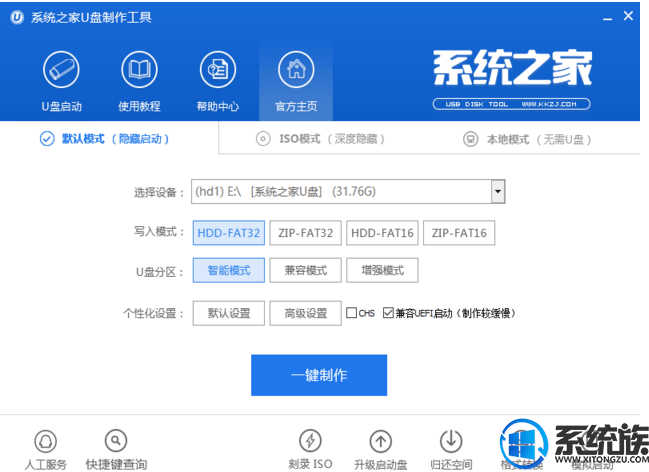Click the 升级启动盘 upload arrow icon
The width and height of the screenshot is (649, 472).
click(381, 441)
